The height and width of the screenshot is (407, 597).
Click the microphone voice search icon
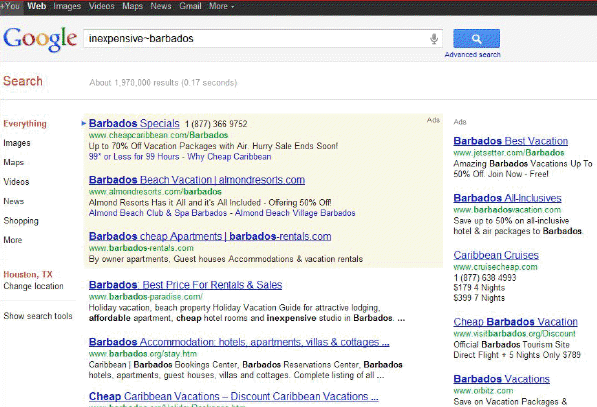coord(434,39)
